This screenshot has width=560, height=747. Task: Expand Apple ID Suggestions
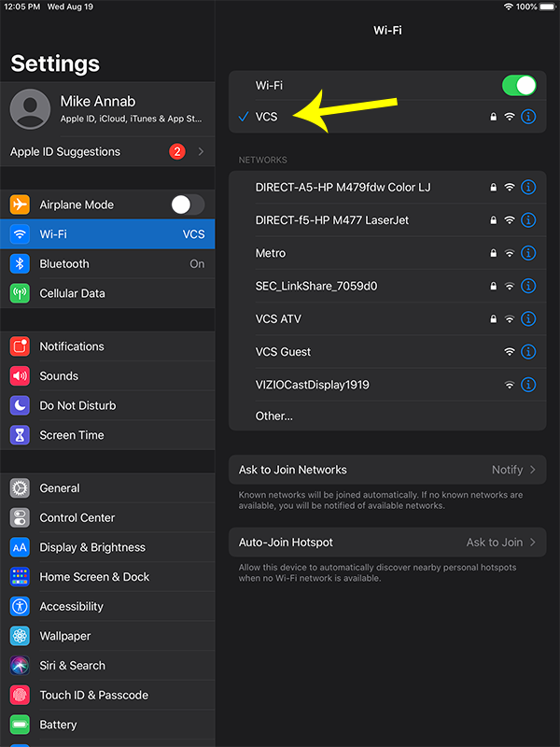[x=107, y=151]
